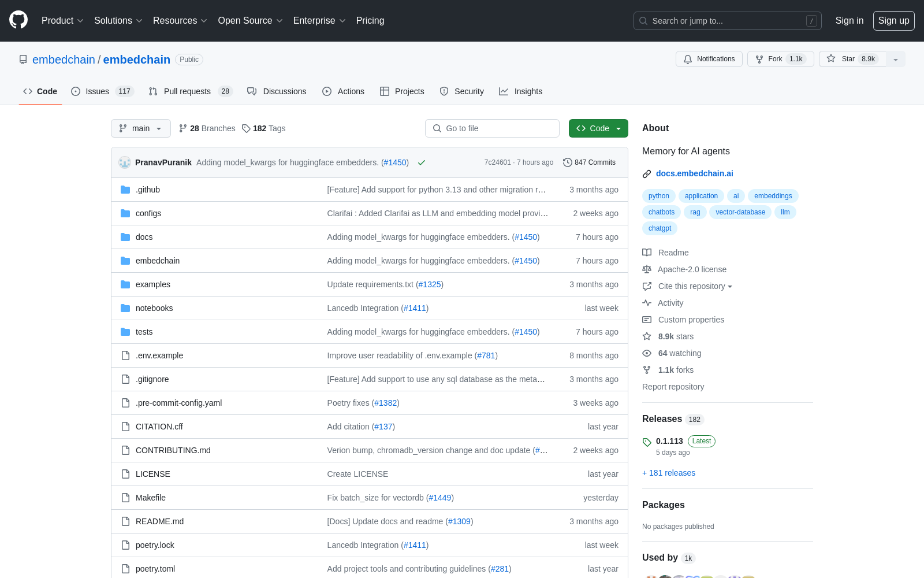This screenshot has width=924, height=578.
Task: Open commit hash 7c24601
Action: tap(497, 162)
